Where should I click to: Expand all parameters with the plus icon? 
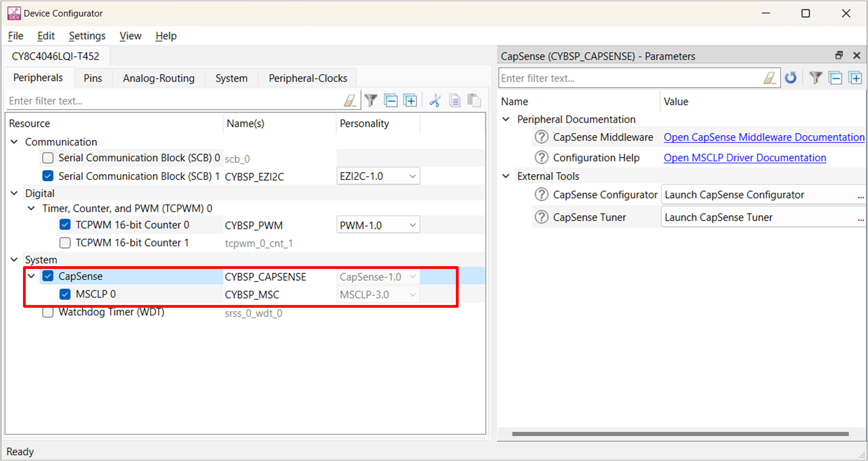[855, 78]
